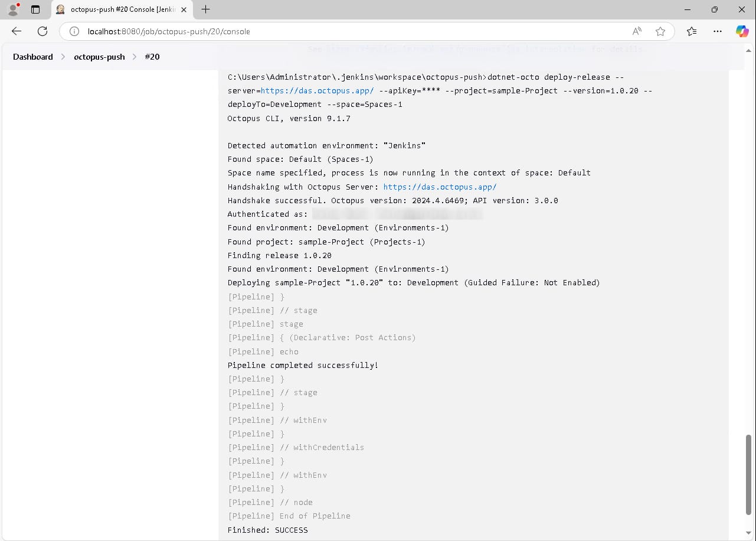The width and height of the screenshot is (756, 541).
Task: View site information icon in address bar
Action: [x=74, y=31]
